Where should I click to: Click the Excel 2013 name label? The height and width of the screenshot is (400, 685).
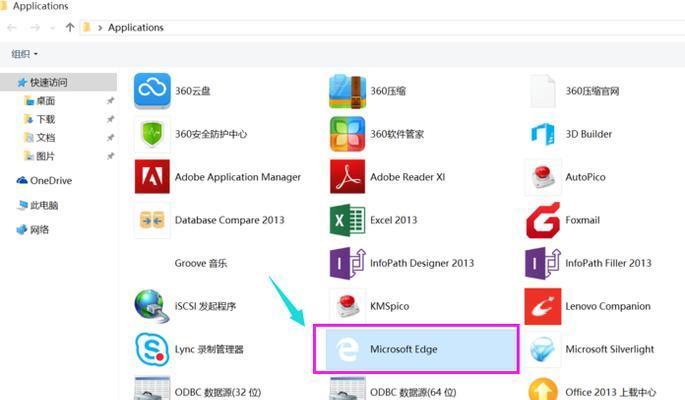coord(394,220)
